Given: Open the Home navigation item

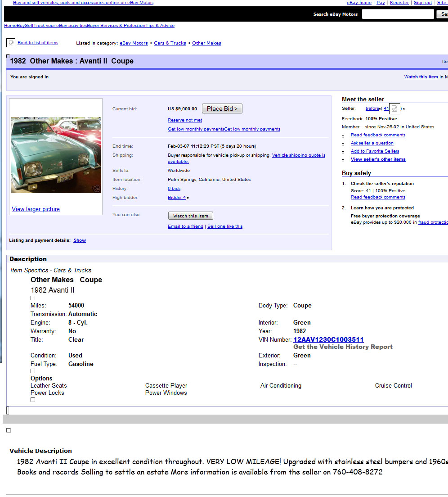Looking at the screenshot, I should [x=10, y=26].
